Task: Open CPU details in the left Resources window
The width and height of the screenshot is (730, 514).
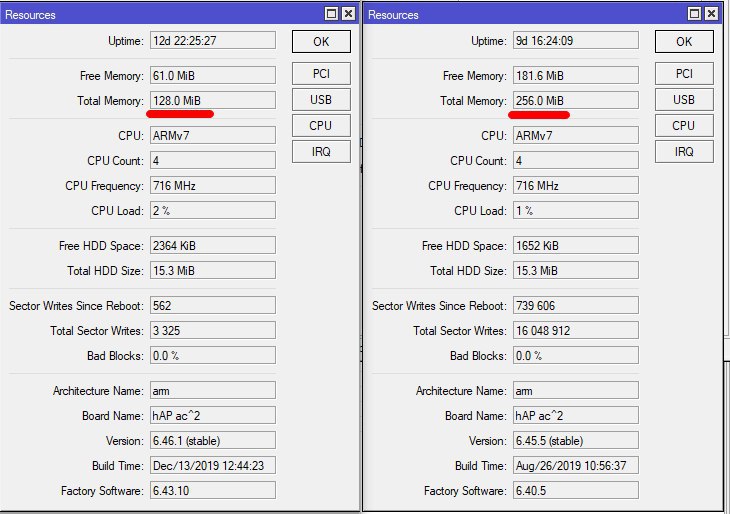Action: coord(321,126)
